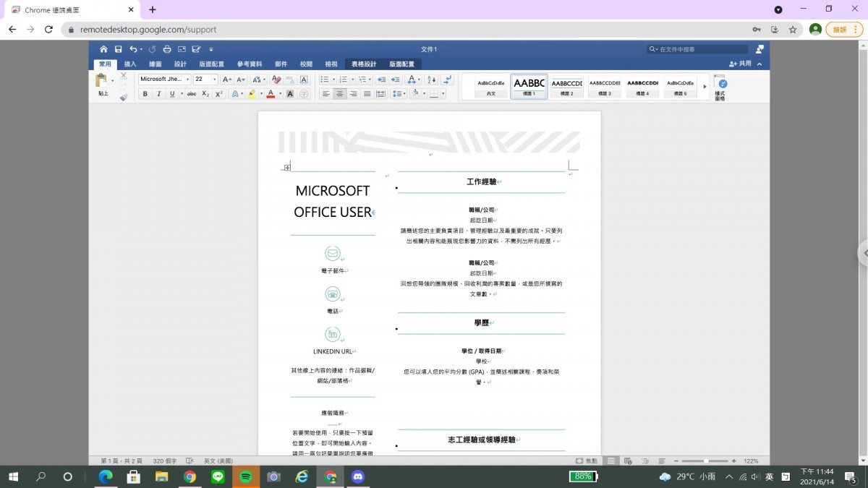Viewport: 868px width, 488px height.
Task: Show paragraph marks toggle
Action: click(x=448, y=80)
